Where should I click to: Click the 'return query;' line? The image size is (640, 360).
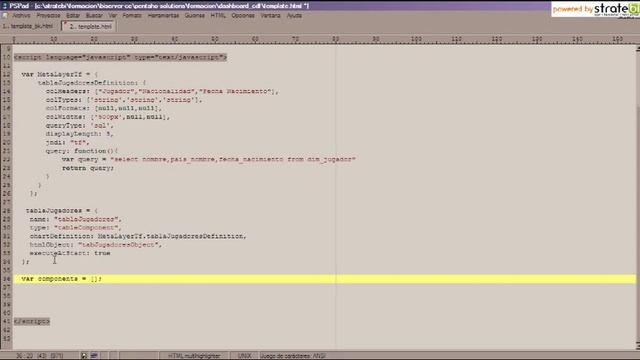[x=88, y=168]
